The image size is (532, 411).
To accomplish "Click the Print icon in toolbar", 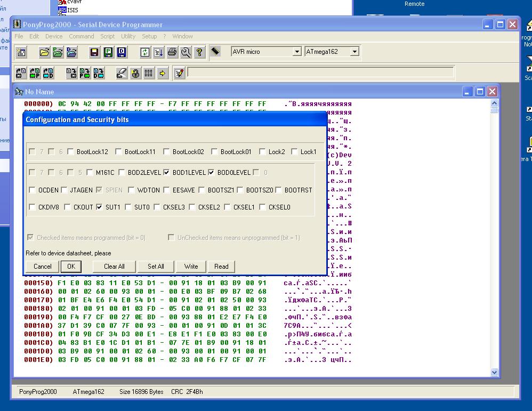I will [172, 52].
